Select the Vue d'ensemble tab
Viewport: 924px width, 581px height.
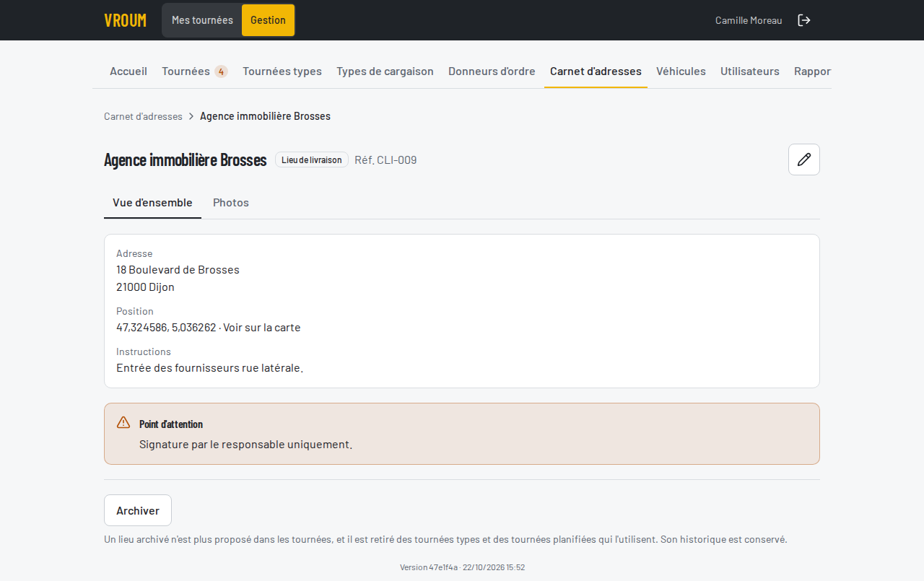click(x=152, y=203)
